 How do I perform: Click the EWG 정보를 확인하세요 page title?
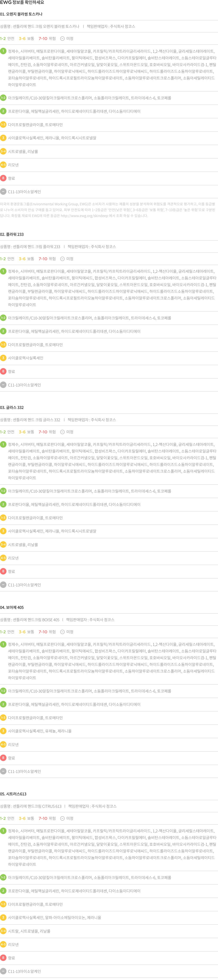22,3
